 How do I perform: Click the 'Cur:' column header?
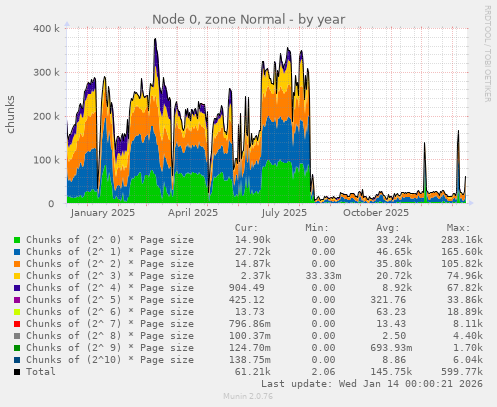pos(246,228)
